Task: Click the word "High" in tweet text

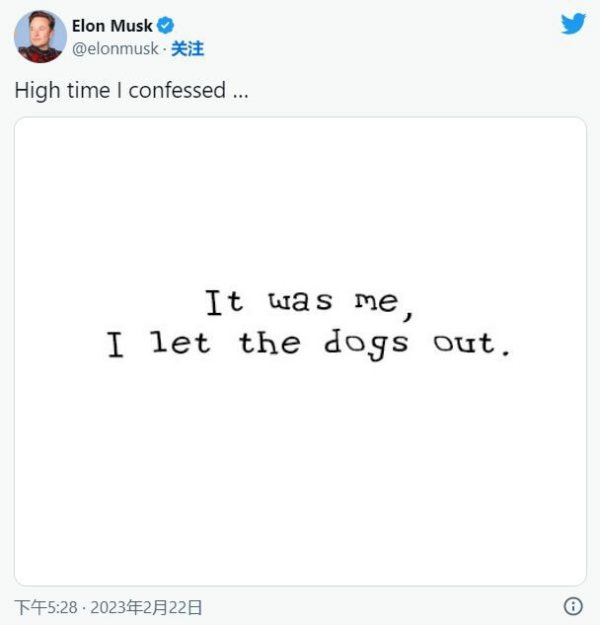Action: click(x=35, y=90)
